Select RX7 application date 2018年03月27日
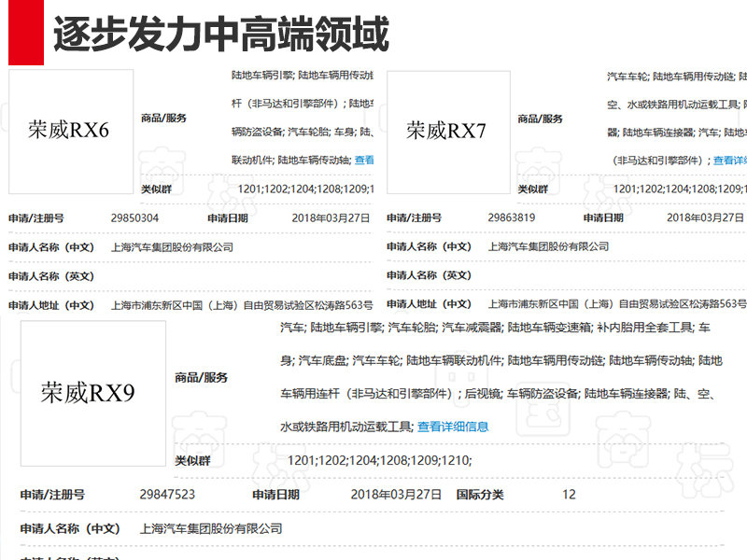Image resolution: width=747 pixels, height=560 pixels. [x=705, y=217]
